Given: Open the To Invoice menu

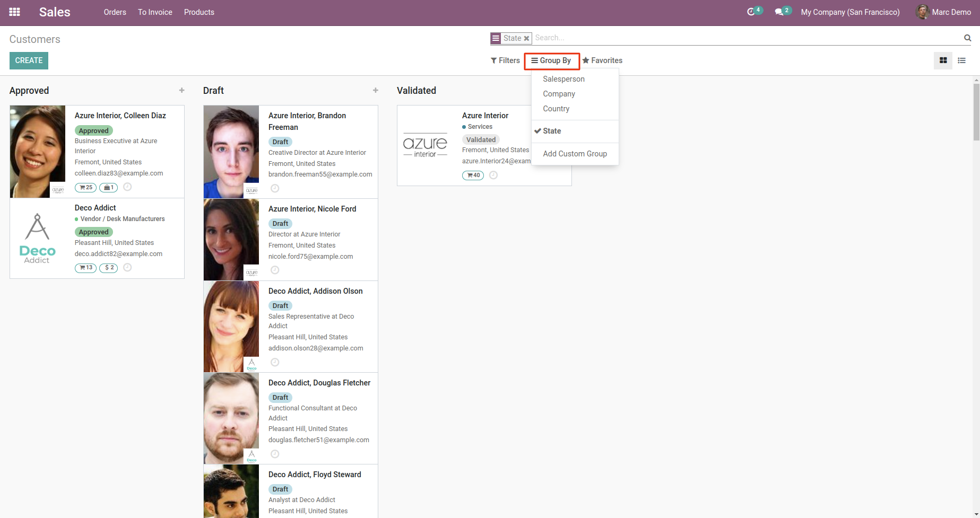Looking at the screenshot, I should click(x=155, y=12).
